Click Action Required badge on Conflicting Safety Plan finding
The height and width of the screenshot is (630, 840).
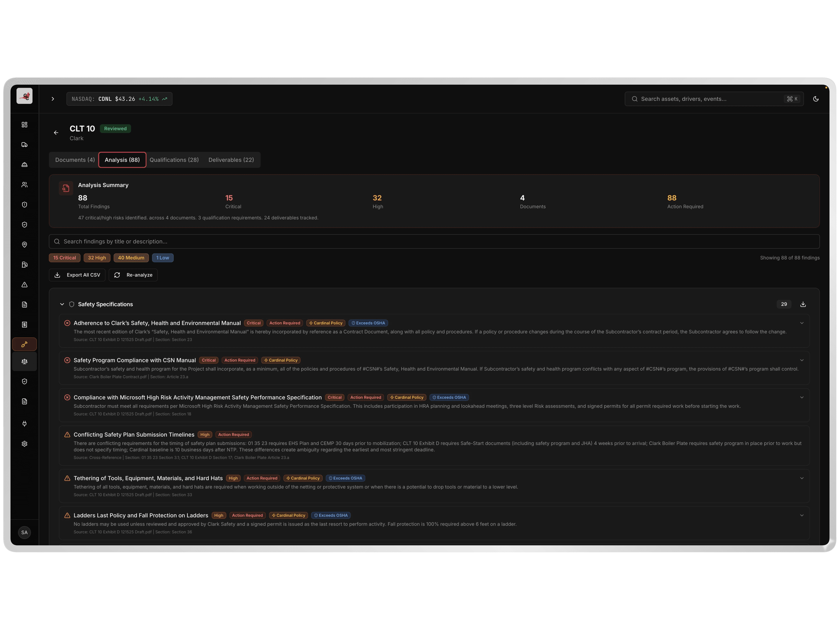click(x=234, y=435)
